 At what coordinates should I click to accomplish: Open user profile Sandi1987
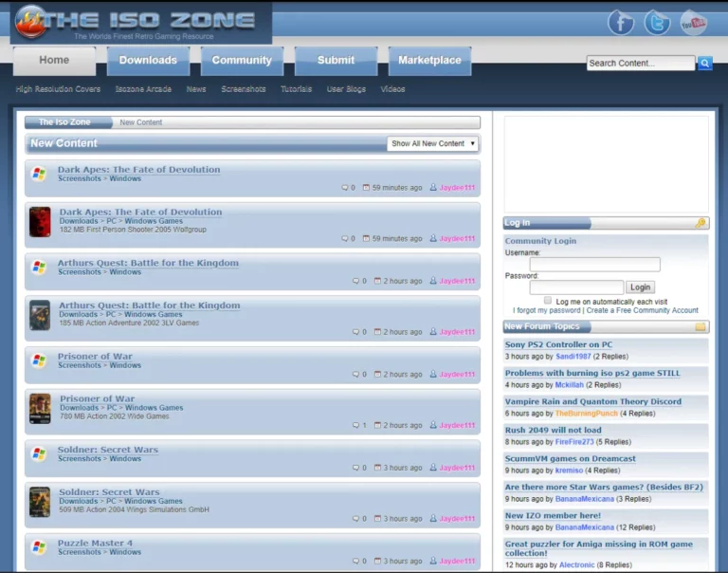coord(573,357)
